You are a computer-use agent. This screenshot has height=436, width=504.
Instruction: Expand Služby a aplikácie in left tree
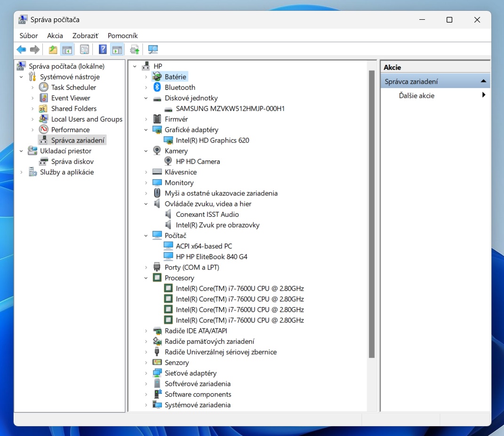click(22, 172)
